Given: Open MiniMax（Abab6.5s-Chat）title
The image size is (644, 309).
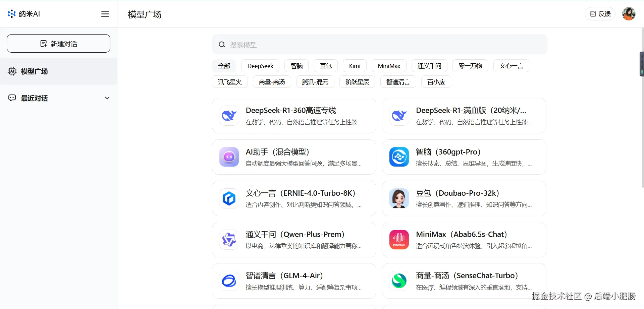Looking at the screenshot, I should (462, 234).
